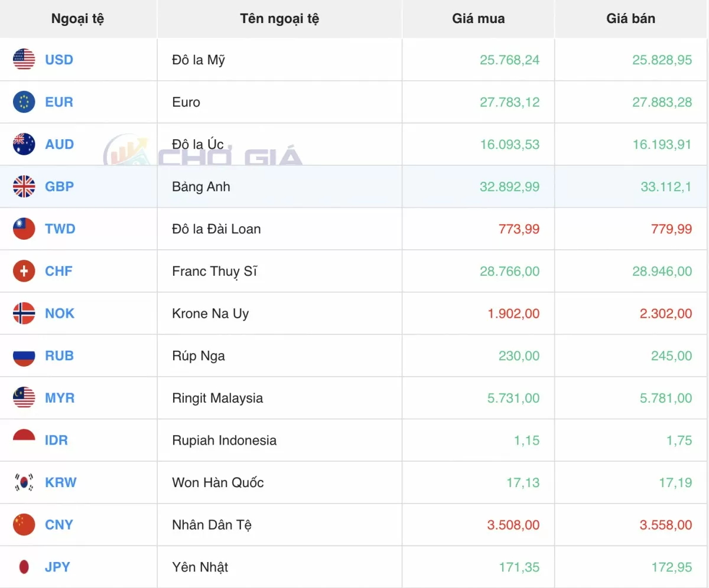Open the USD currency link

[59, 60]
